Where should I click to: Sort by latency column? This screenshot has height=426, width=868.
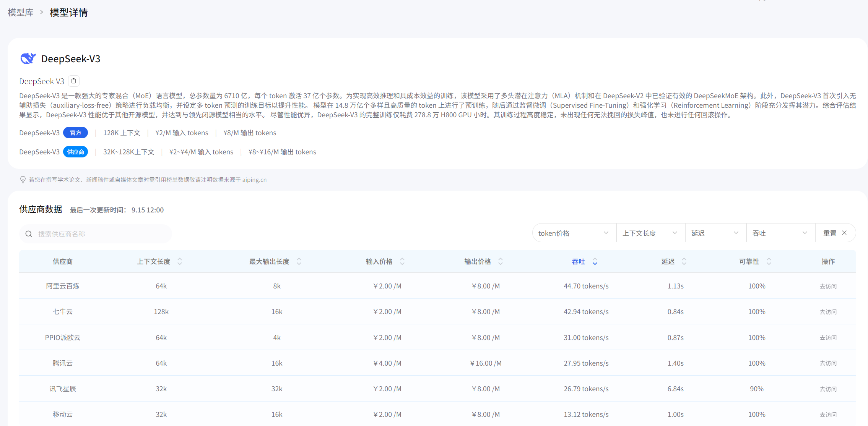[x=684, y=261]
